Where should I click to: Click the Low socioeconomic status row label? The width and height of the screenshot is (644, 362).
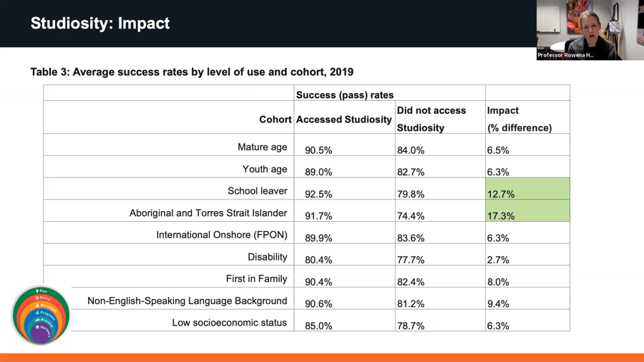[x=229, y=323]
